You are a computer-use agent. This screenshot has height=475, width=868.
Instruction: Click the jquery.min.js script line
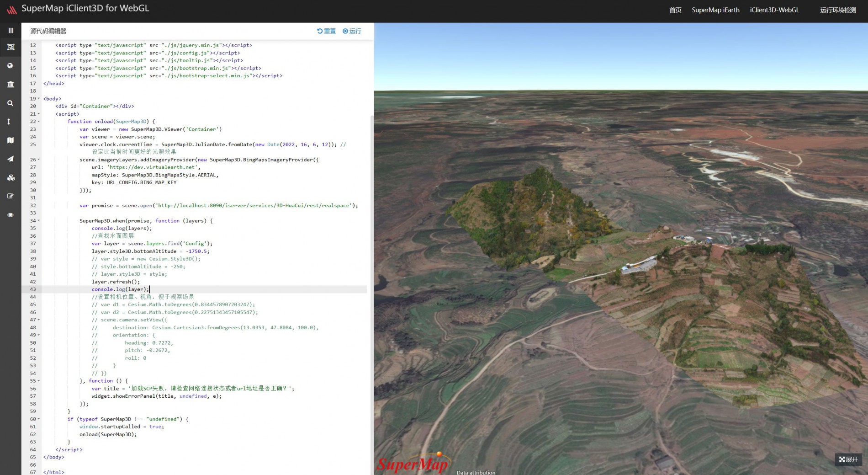tap(153, 45)
